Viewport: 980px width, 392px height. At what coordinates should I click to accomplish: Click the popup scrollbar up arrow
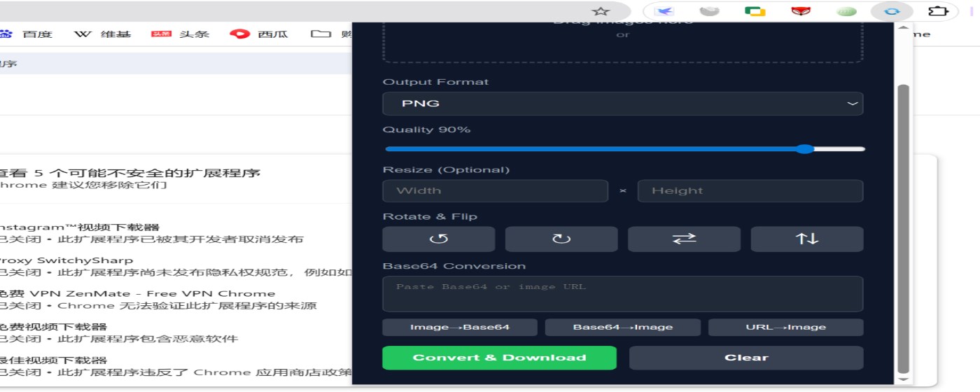[903, 28]
